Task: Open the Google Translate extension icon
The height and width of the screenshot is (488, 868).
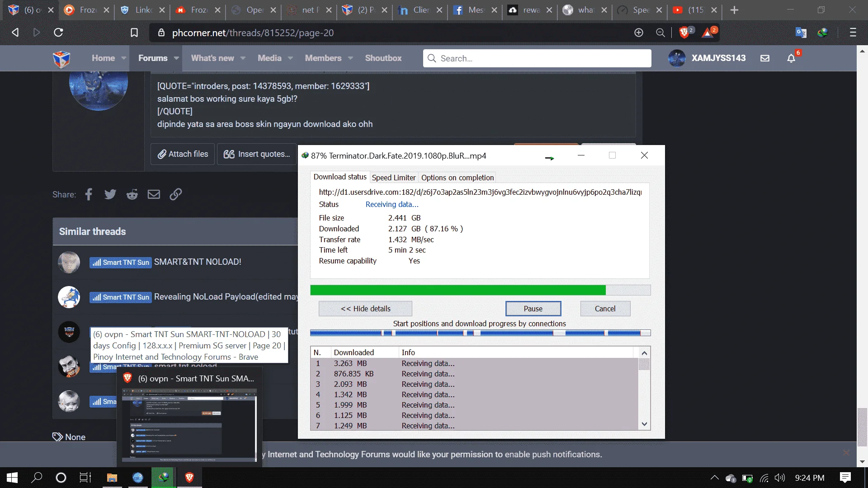Action: [801, 33]
